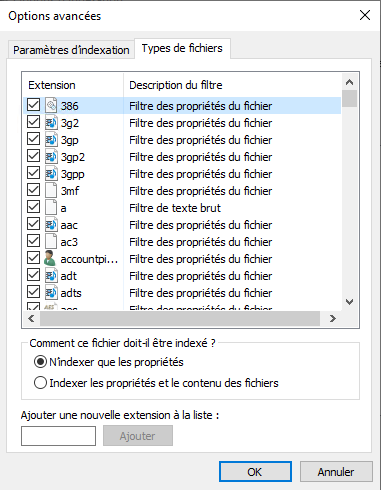
Task: Click the blank ac3 file icon
Action: coord(51,242)
